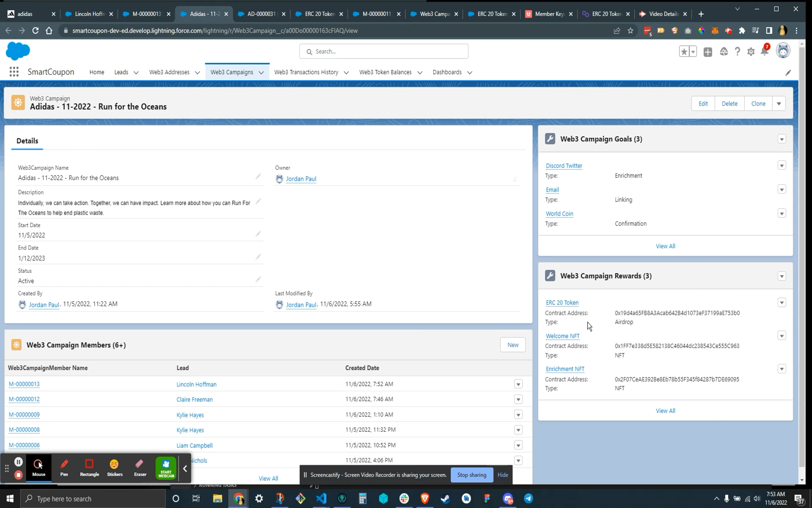Open the Dashboards tab chevron
Screen dimensions: 812x508
[x=469, y=73]
